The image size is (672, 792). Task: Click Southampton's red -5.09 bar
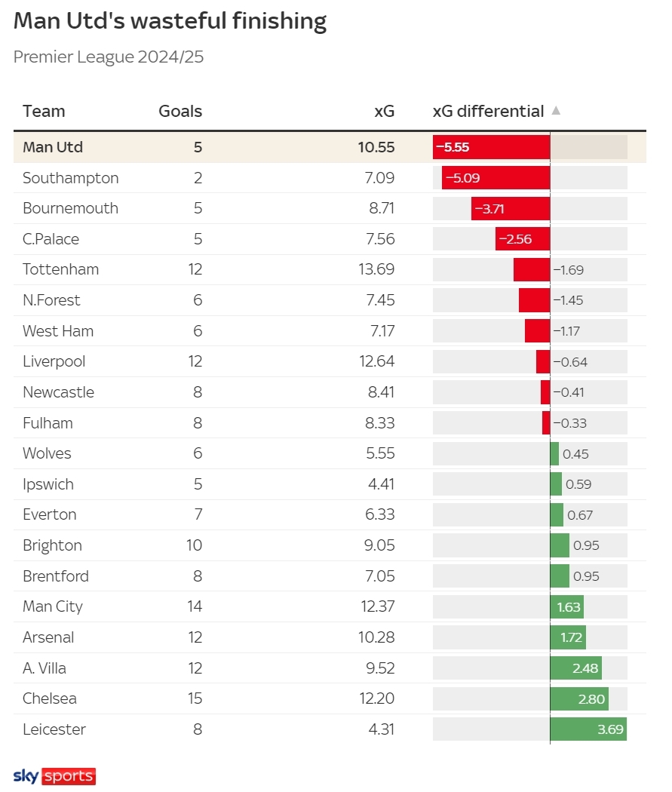pyautogui.click(x=496, y=178)
